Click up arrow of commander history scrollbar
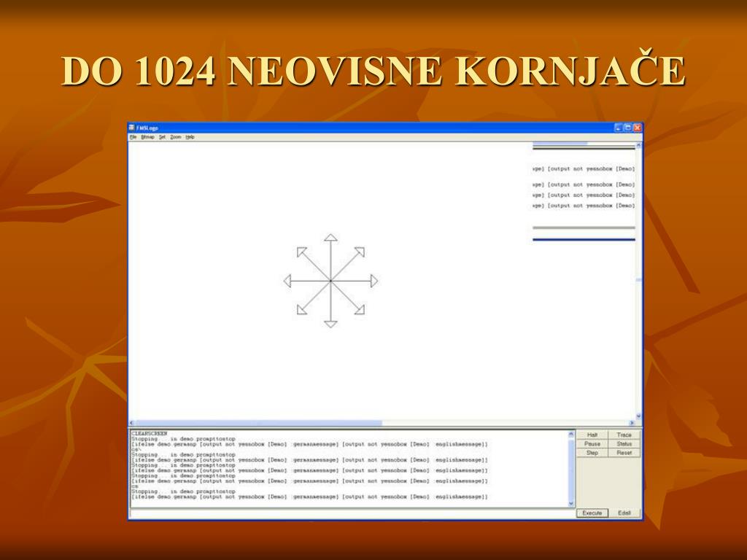The image size is (747, 560). pos(571,435)
